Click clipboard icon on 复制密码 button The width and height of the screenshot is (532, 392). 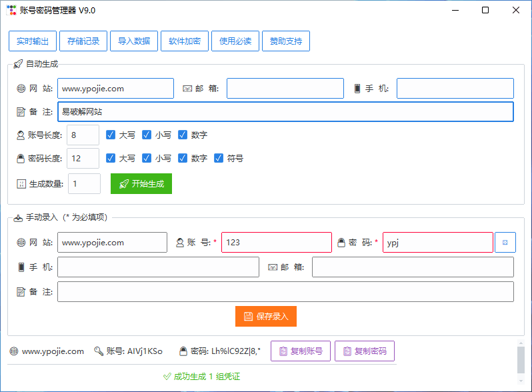[347, 351]
